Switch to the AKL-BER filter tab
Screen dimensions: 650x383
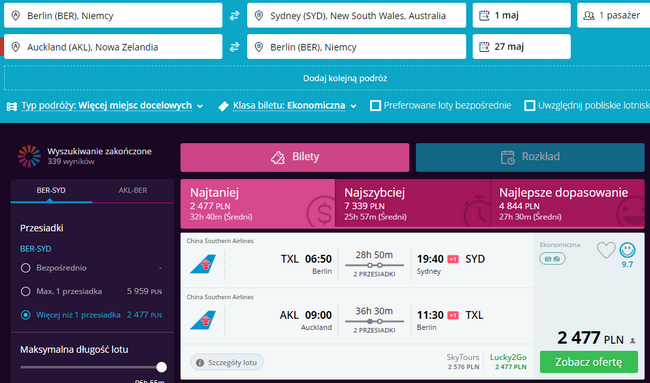133,191
